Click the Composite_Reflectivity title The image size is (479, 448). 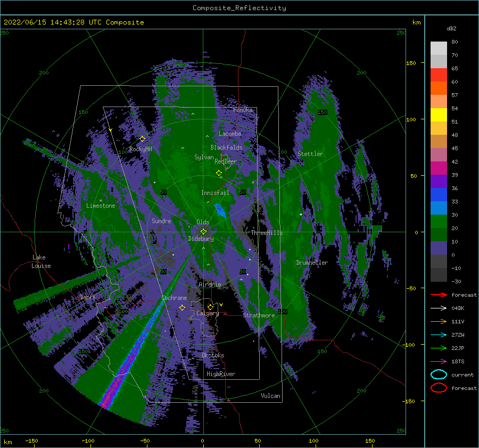coord(239,8)
